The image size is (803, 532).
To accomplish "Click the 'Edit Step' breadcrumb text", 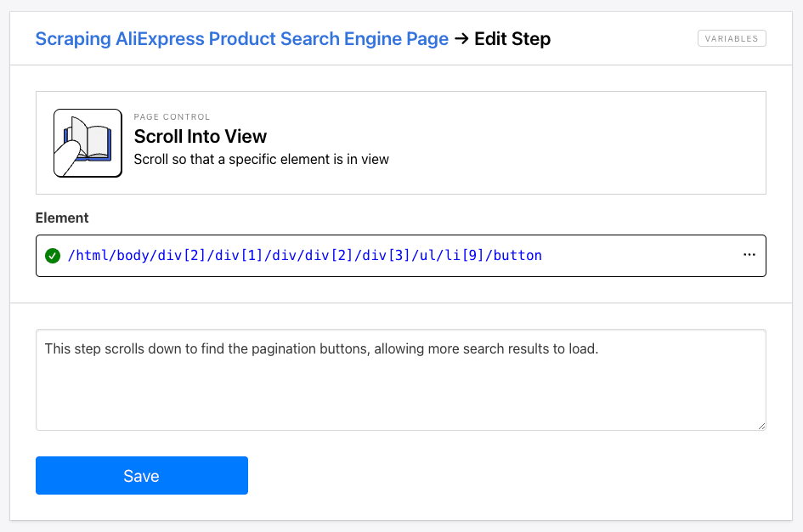I will click(512, 39).
